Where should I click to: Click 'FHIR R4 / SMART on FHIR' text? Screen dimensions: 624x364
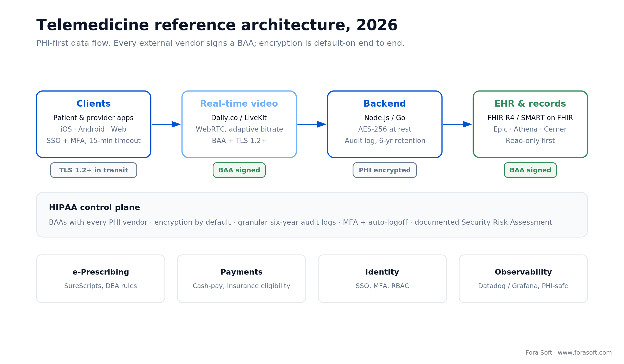click(x=530, y=118)
